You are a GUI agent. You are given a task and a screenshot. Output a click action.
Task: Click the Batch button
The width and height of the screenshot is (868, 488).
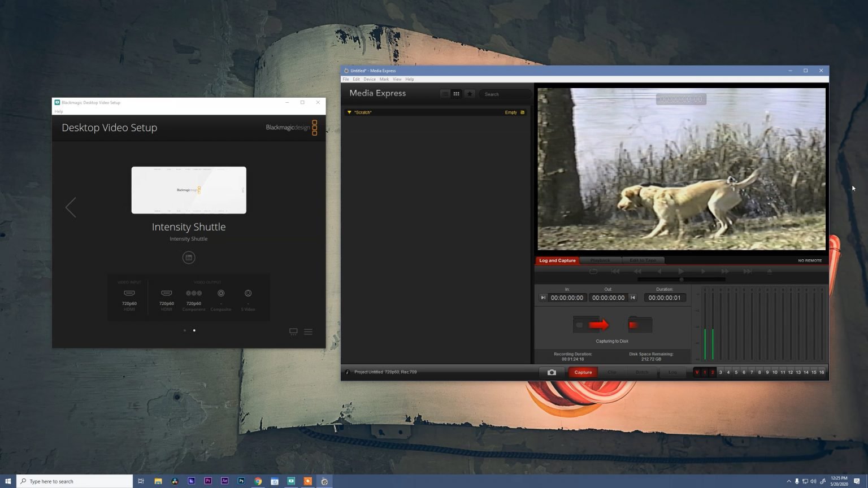coord(642,372)
